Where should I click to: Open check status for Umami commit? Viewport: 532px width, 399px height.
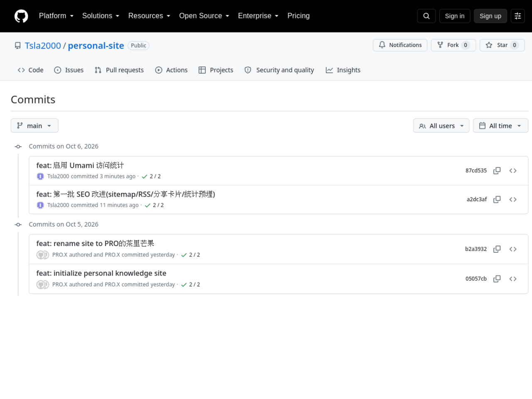[151, 177]
